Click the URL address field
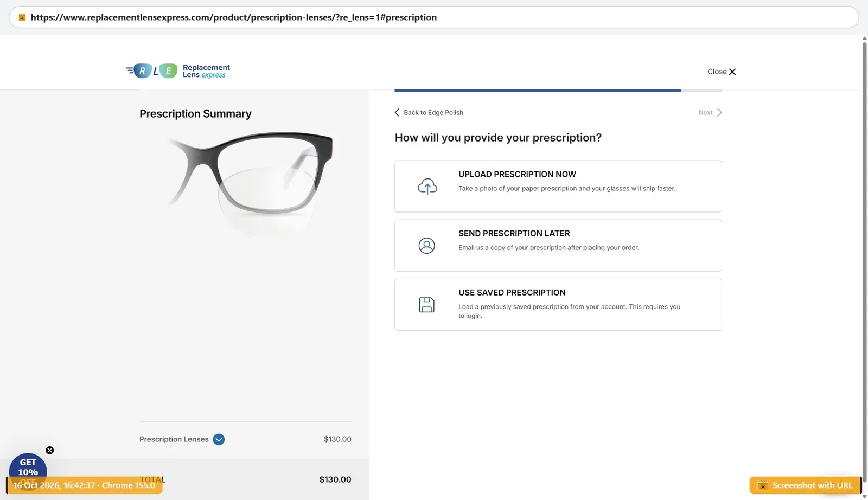868x500 pixels. point(433,17)
